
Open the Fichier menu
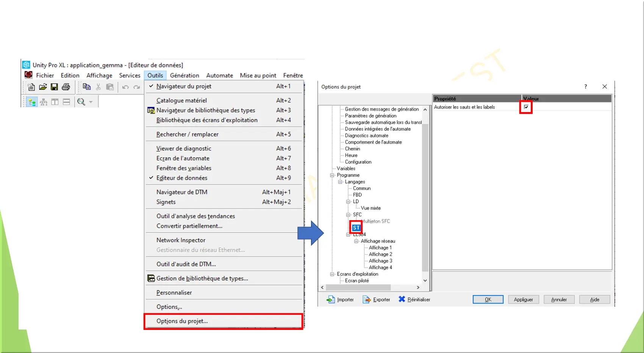tap(45, 75)
